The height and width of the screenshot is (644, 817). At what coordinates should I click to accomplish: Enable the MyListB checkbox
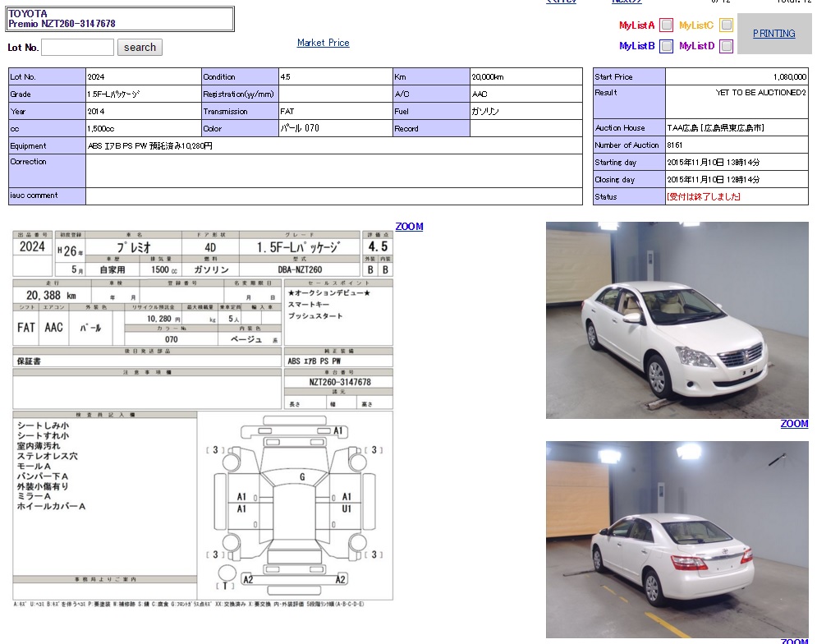[667, 47]
